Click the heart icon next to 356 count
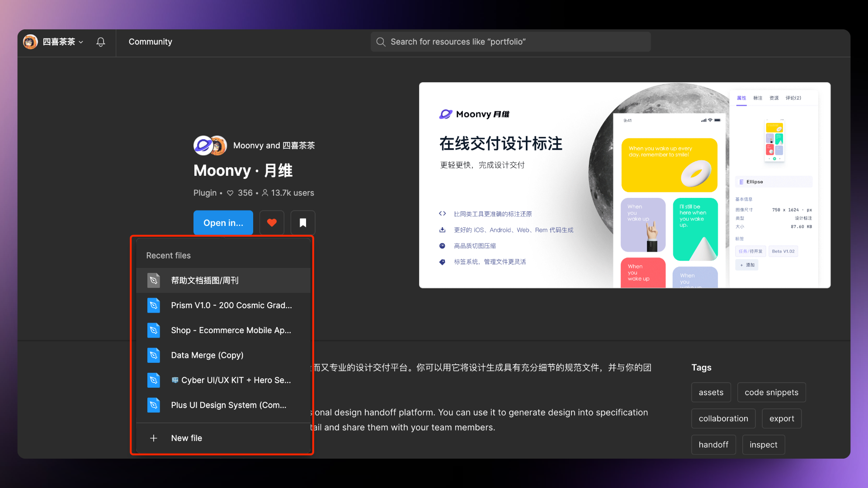 click(230, 192)
